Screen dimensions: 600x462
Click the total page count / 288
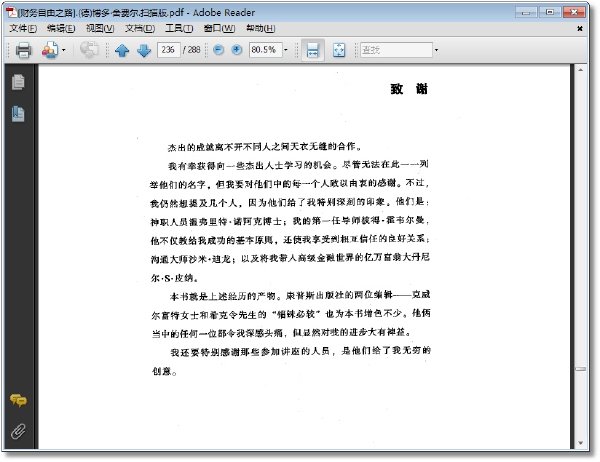(192, 50)
